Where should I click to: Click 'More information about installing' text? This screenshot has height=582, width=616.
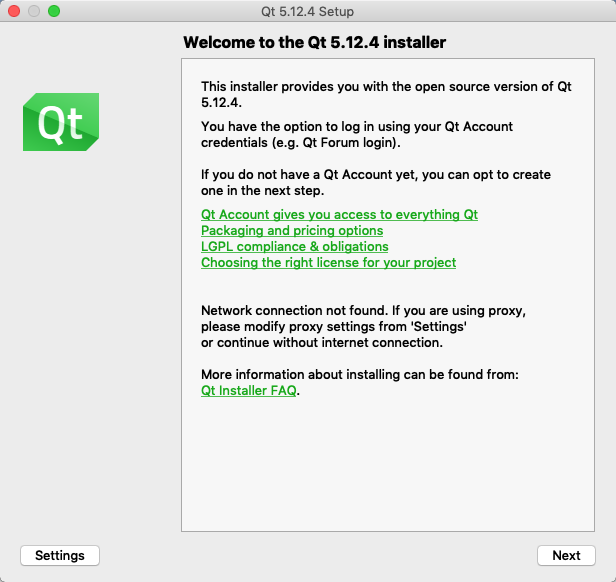pos(360,375)
